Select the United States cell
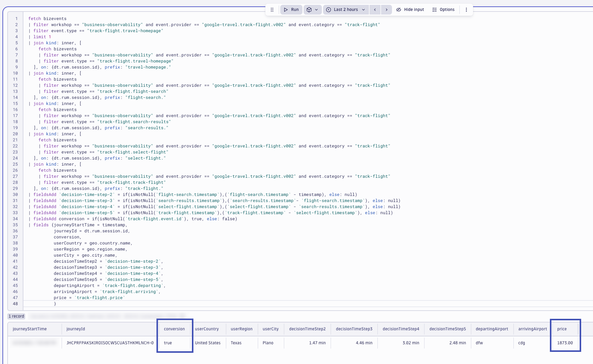 click(208, 343)
